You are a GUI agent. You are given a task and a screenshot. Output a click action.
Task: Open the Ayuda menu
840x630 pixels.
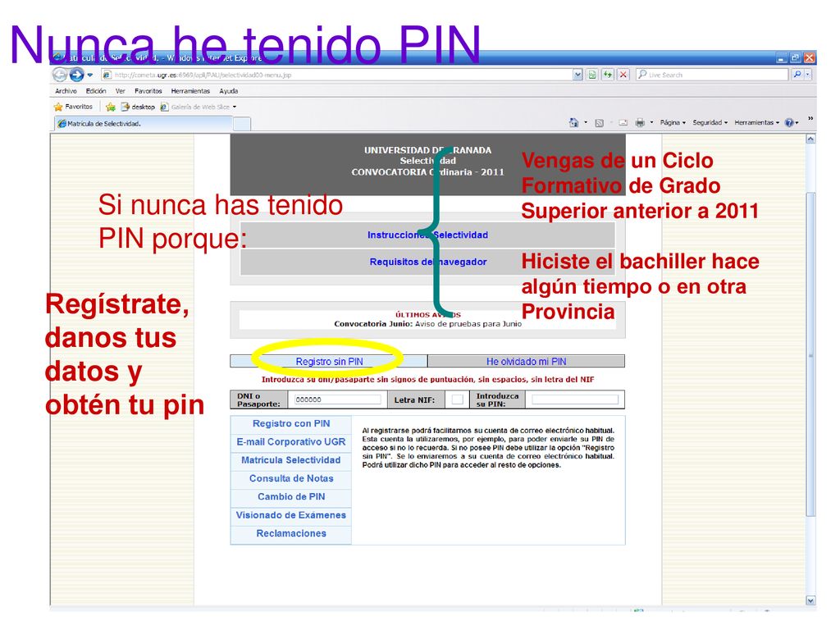click(228, 91)
